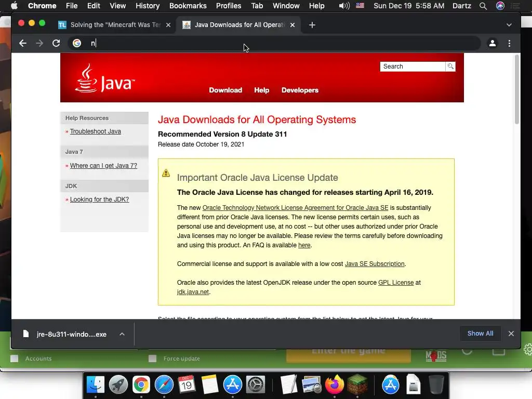Go back with the browser back arrow
This screenshot has width=532, height=399.
click(23, 43)
